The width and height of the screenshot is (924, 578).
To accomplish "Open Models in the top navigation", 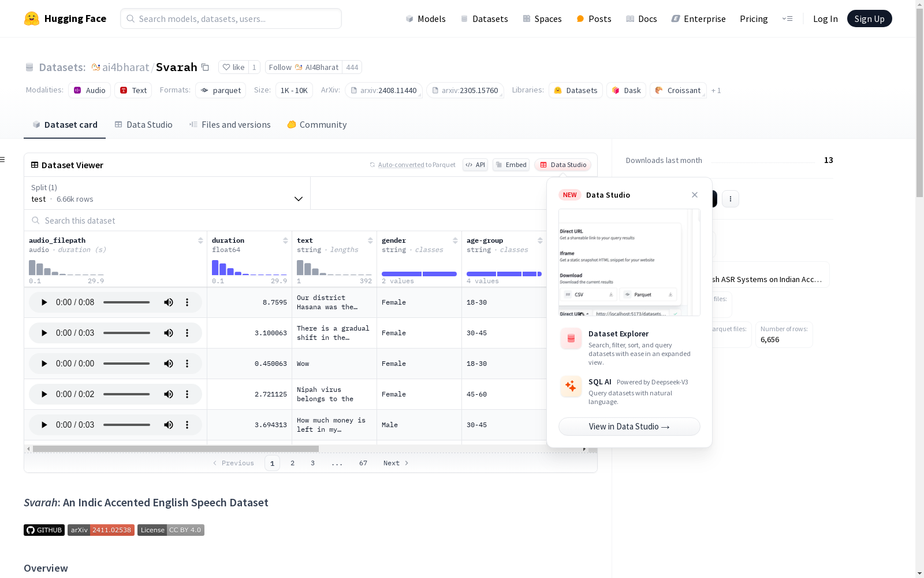I will [x=426, y=18].
